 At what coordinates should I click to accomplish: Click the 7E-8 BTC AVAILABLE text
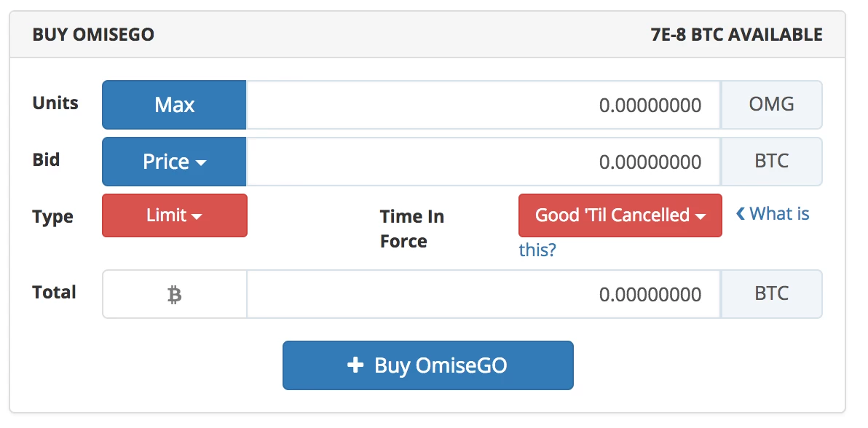click(737, 34)
